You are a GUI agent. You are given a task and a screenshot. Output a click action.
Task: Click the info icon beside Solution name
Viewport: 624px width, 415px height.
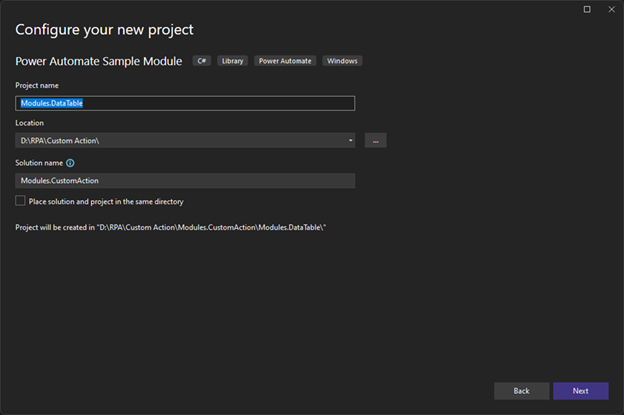tap(70, 162)
